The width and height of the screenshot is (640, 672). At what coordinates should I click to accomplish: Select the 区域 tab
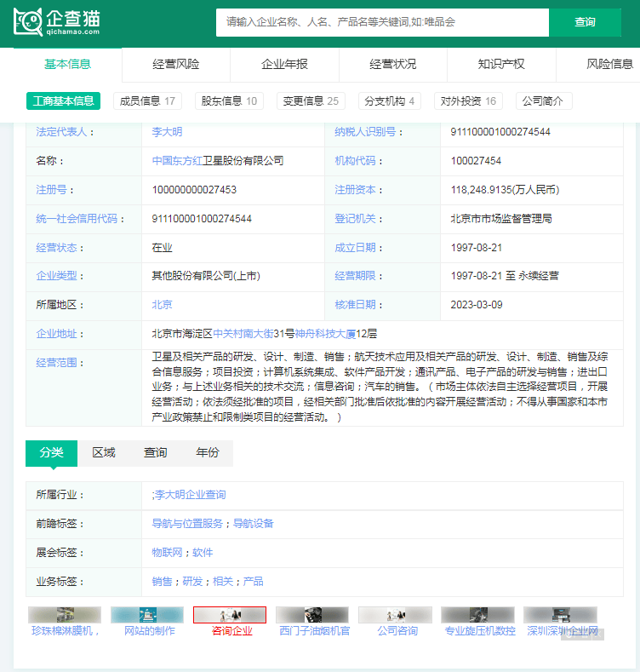click(x=104, y=453)
